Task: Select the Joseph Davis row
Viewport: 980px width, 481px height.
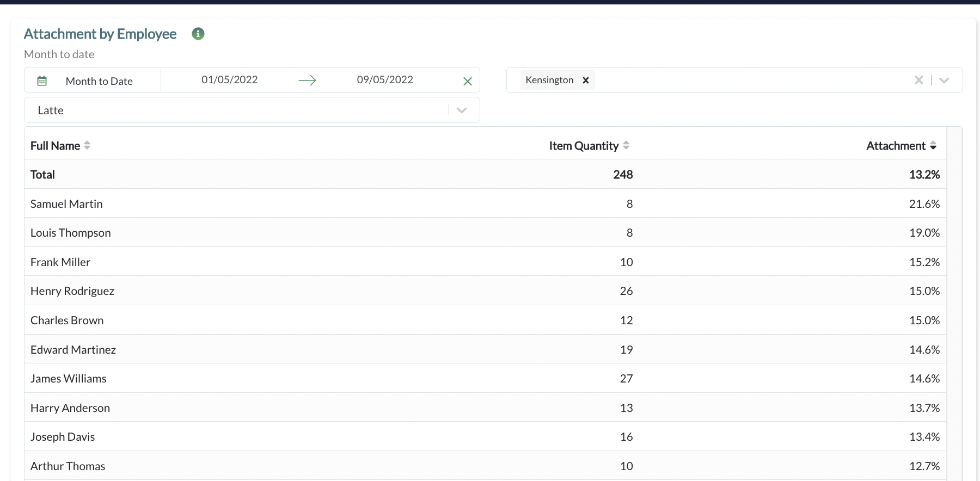Action: coord(485,436)
